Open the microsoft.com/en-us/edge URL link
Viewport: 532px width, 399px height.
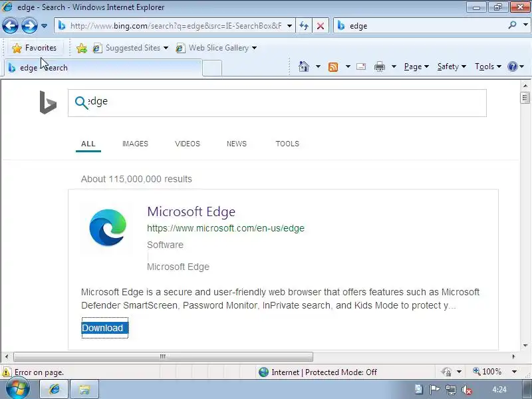click(x=225, y=228)
